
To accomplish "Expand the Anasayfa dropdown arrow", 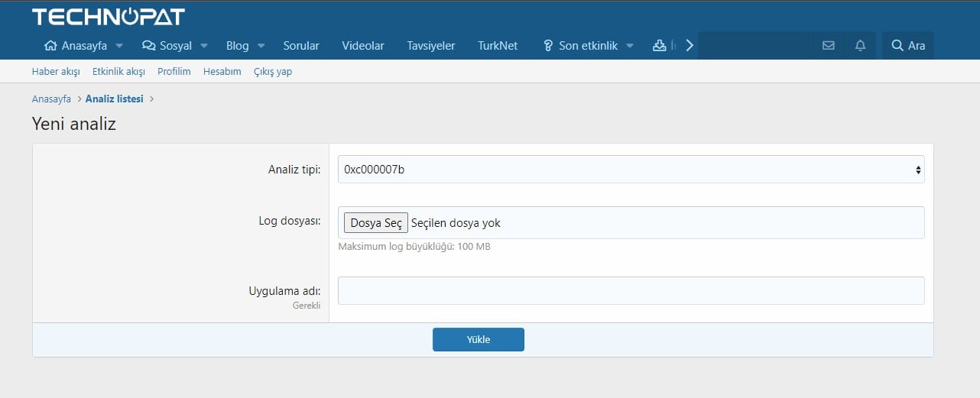I will [119, 46].
